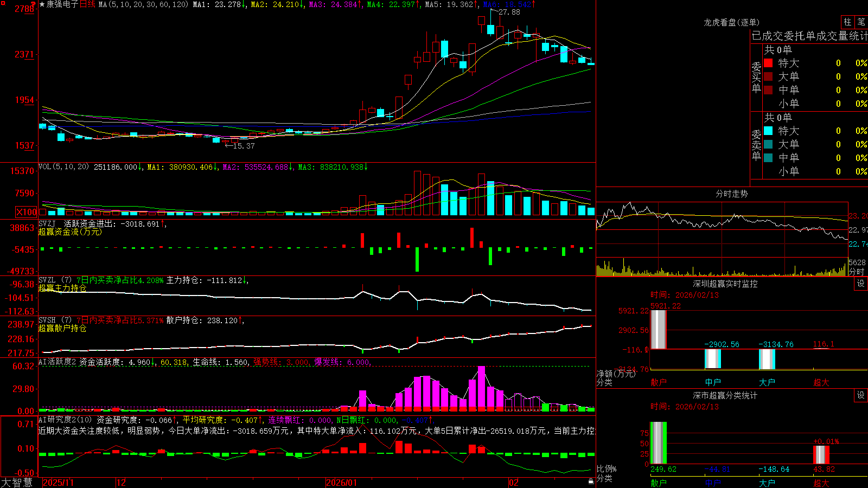This screenshot has width=868, height=488.
Task: Select the 12 month marker on the date axis
Action: [x=122, y=483]
